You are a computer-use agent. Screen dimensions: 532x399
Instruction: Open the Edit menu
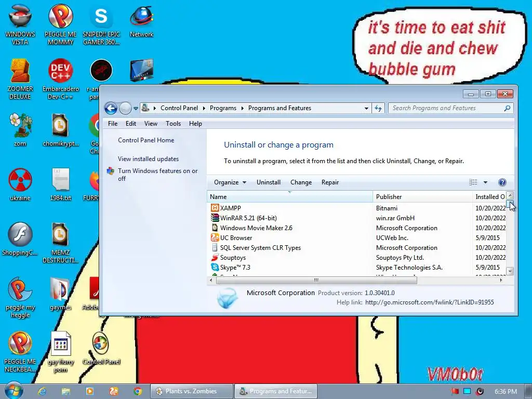(130, 124)
